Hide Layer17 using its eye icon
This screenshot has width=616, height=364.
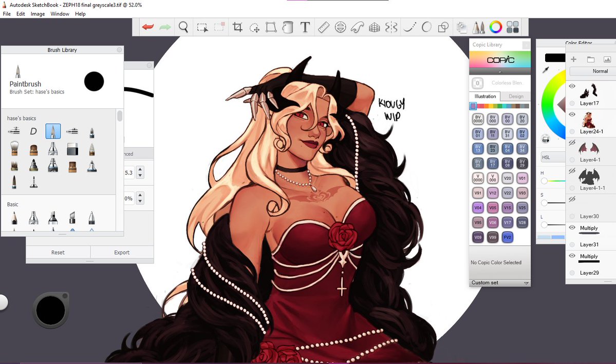[572, 86]
